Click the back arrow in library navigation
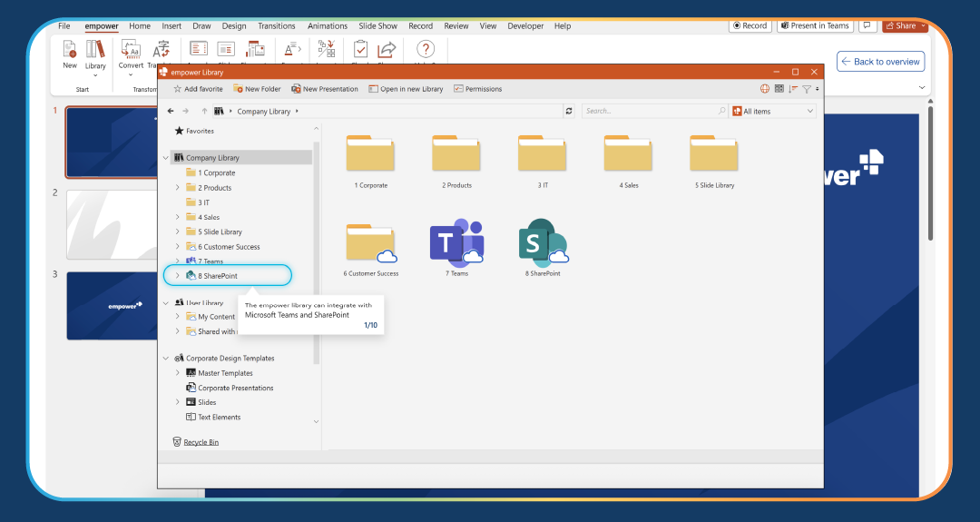The image size is (980, 522). [171, 111]
